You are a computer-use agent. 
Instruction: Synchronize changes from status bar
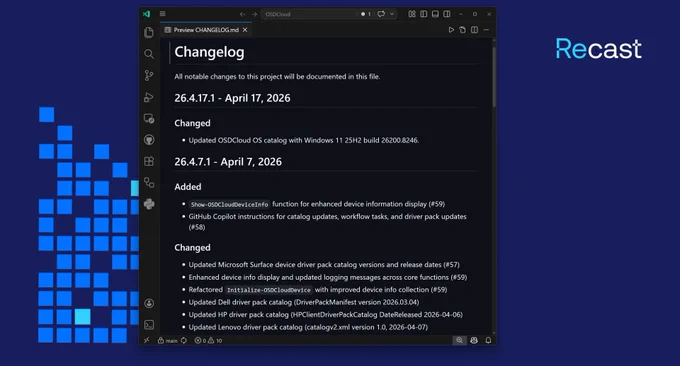coord(184,340)
